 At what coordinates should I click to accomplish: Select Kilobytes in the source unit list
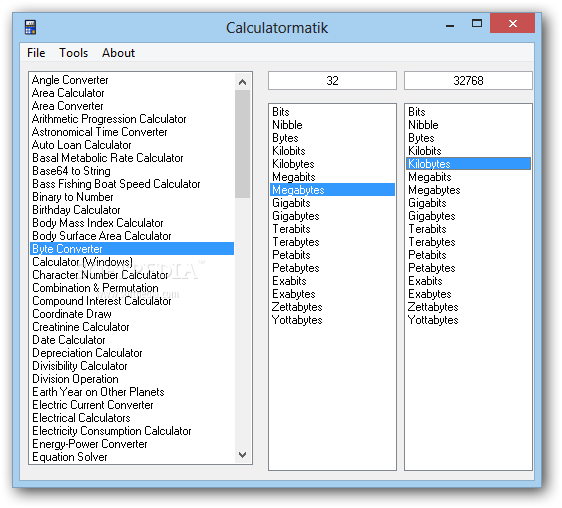[332, 164]
